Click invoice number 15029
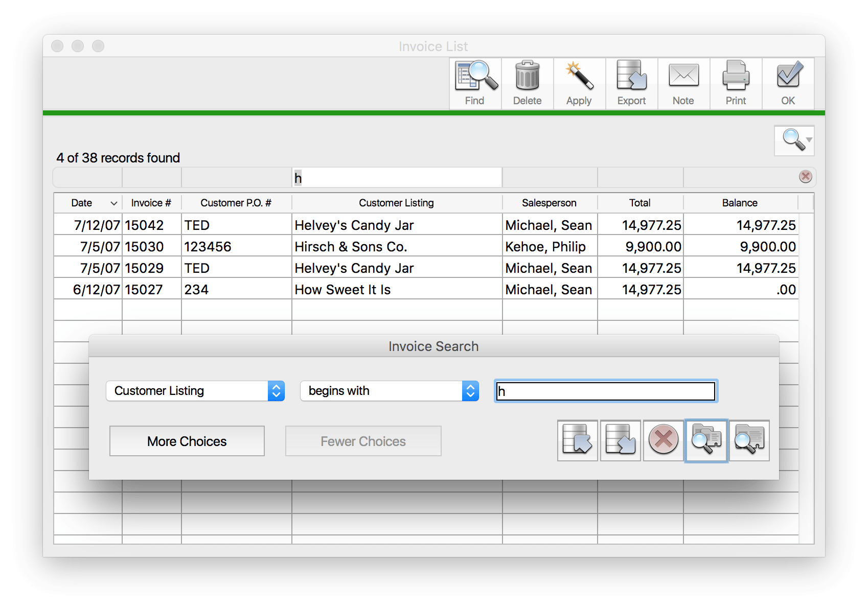The image size is (868, 608). [151, 268]
